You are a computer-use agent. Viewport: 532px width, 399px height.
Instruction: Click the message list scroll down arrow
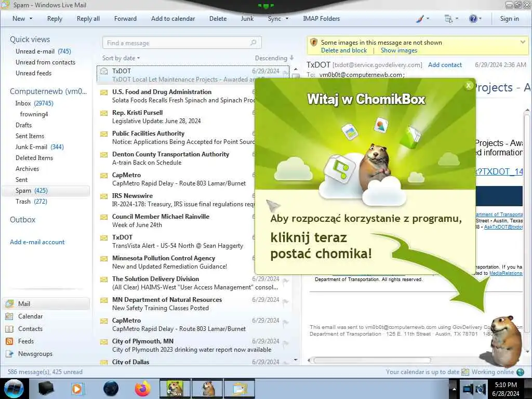click(296, 360)
